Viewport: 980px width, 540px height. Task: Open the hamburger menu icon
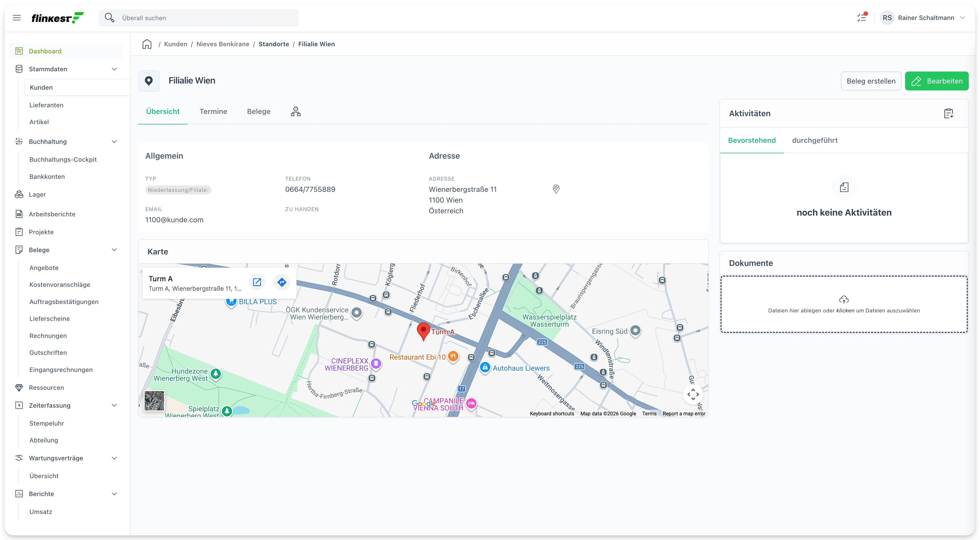pos(17,17)
